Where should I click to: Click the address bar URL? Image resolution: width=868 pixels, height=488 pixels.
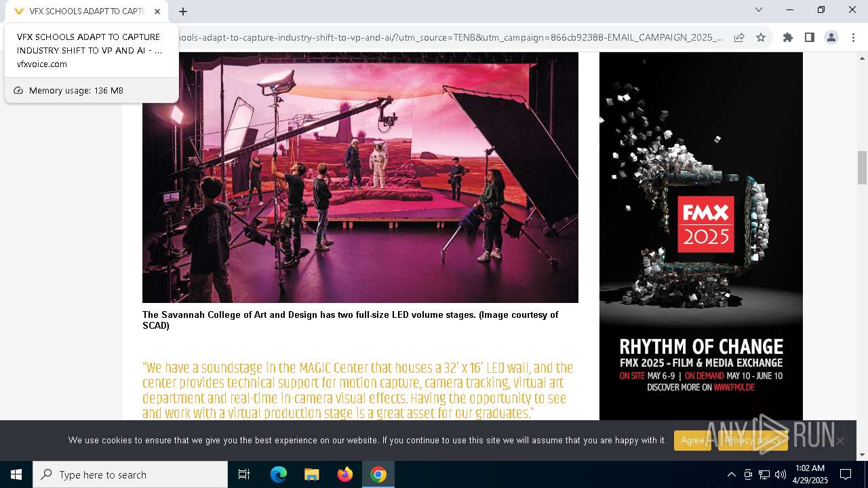[x=450, y=37]
